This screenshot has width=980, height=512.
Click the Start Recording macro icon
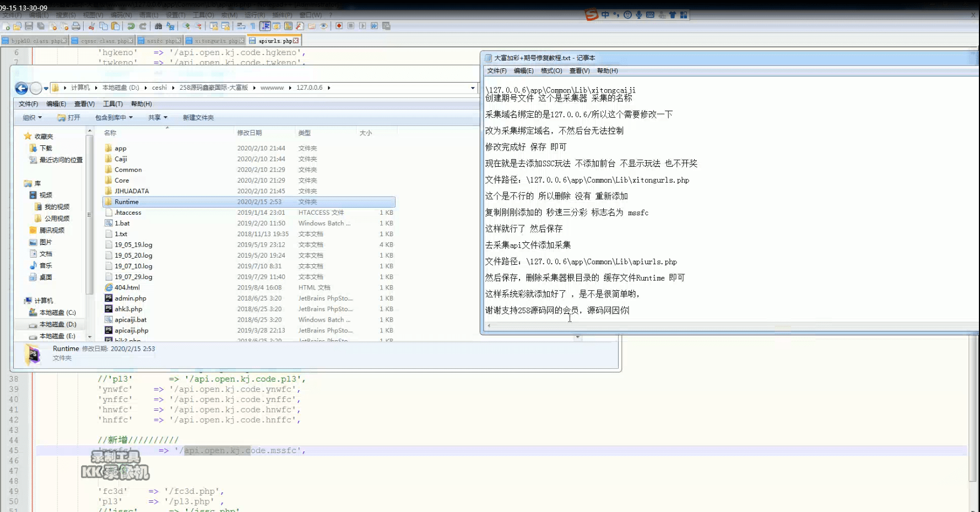[x=339, y=26]
